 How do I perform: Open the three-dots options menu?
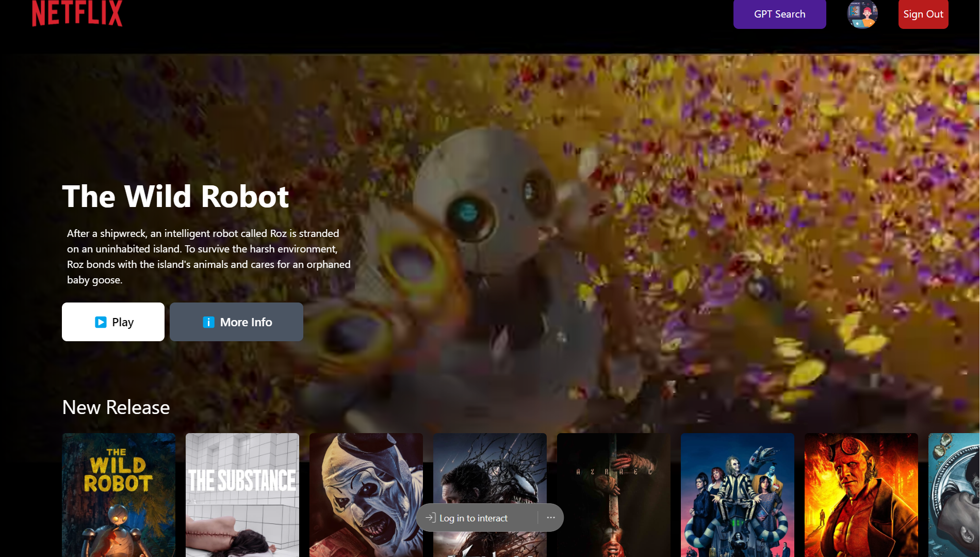551,517
